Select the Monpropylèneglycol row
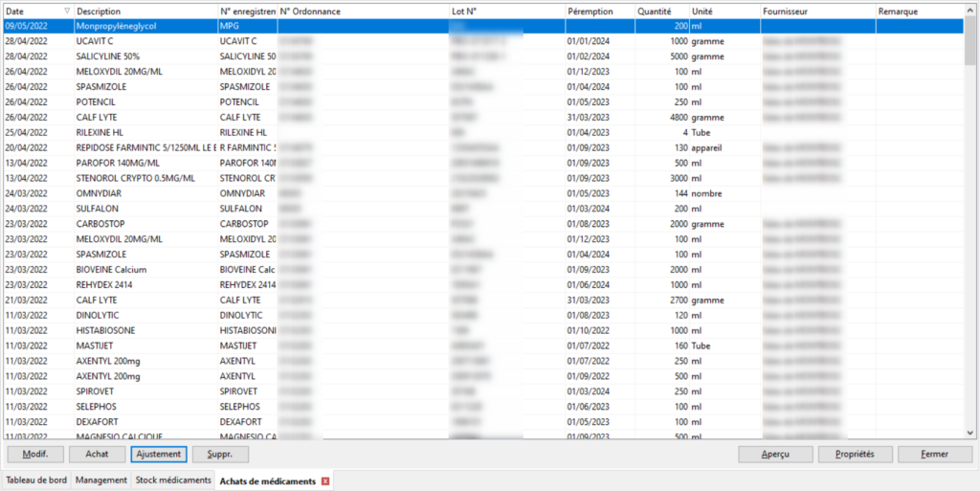Viewport: 980px width, 491px height. click(x=144, y=27)
